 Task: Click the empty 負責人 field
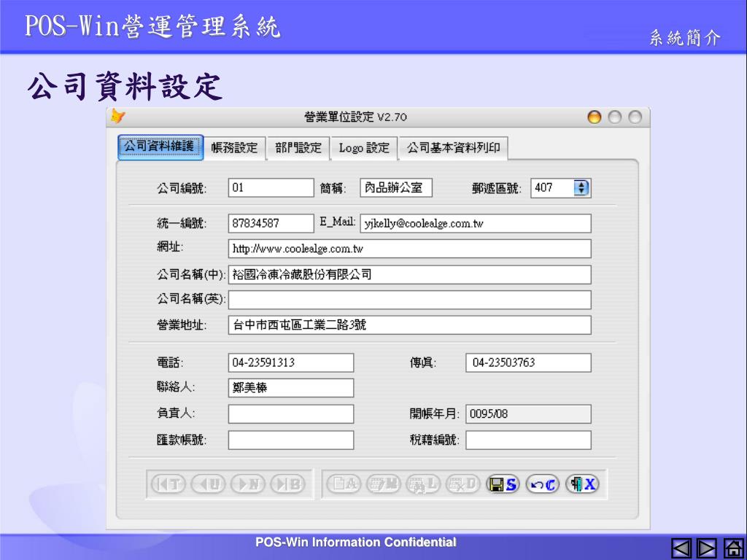point(291,414)
